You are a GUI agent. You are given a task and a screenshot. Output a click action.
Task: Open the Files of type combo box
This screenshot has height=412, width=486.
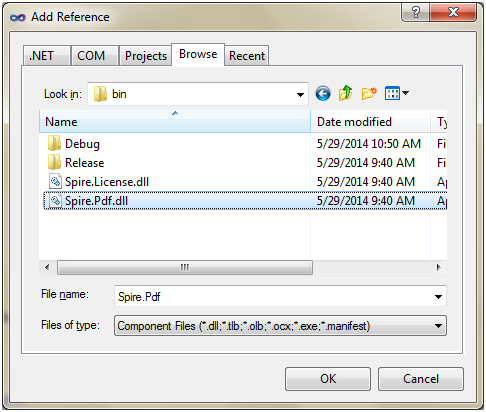point(280,326)
